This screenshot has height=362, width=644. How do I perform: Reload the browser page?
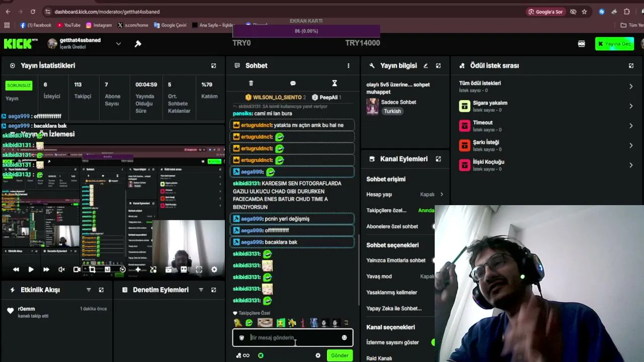(x=33, y=12)
